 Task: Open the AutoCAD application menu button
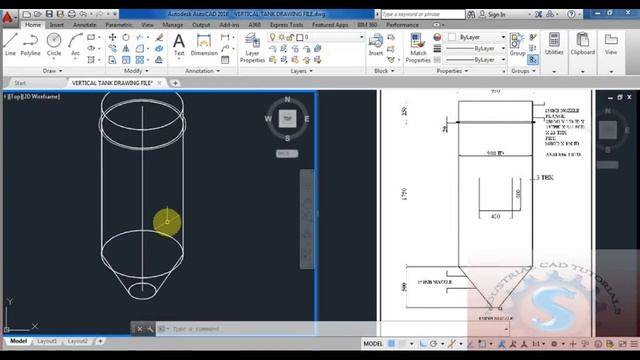pos(8,18)
